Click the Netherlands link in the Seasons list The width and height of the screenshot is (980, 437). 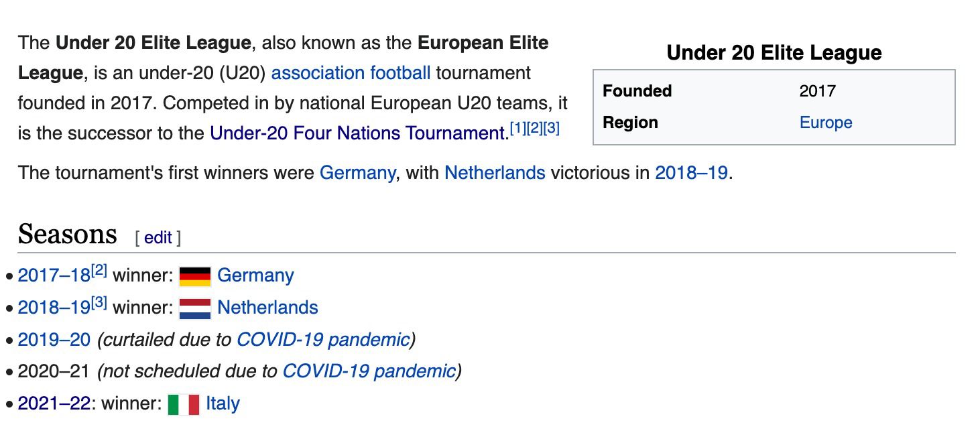(x=267, y=308)
